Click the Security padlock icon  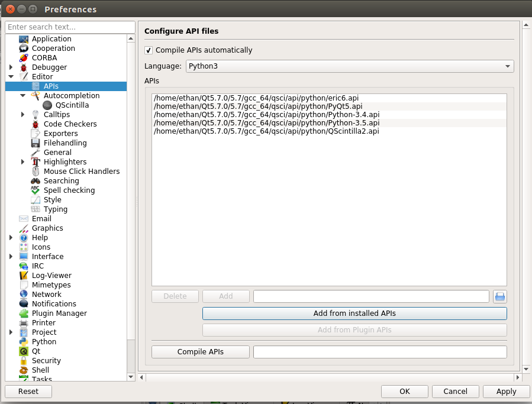coord(24,361)
